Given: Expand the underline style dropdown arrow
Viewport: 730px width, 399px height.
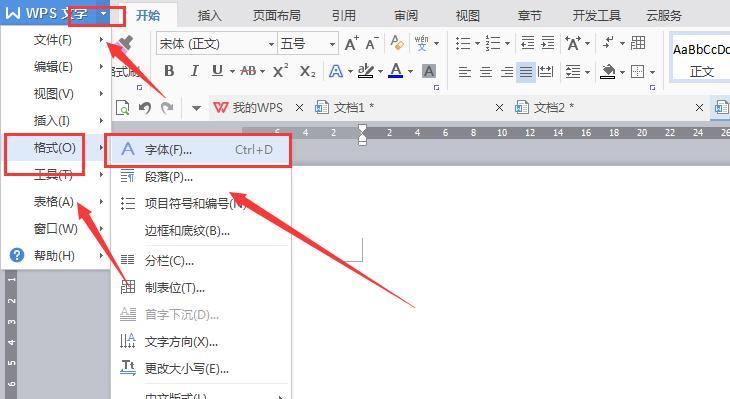Looking at the screenshot, I should click(232, 72).
